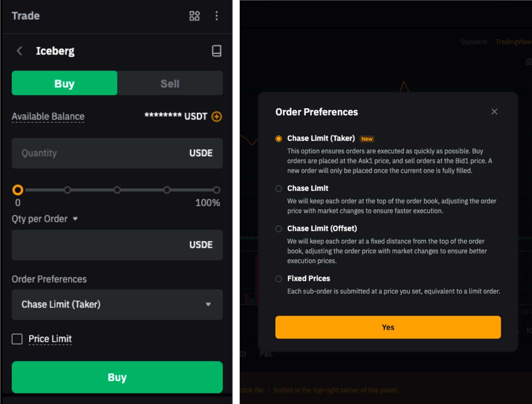Click the large green Buy submit button
This screenshot has height=404, width=532.
point(117,377)
